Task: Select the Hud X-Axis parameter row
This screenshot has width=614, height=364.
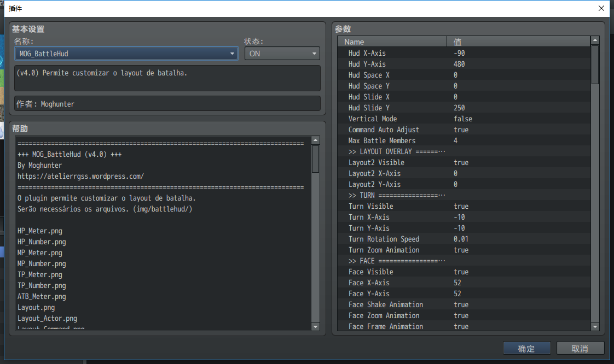Action: coord(464,53)
